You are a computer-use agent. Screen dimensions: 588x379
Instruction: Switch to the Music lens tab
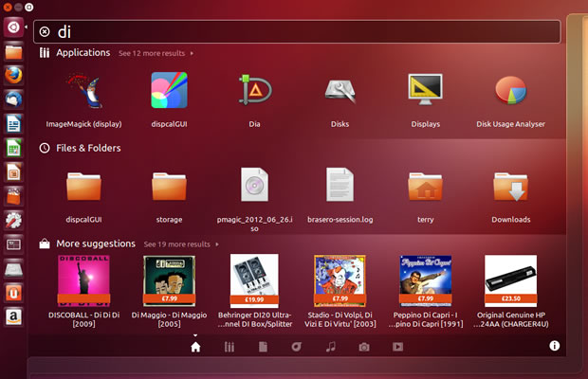pos(330,347)
